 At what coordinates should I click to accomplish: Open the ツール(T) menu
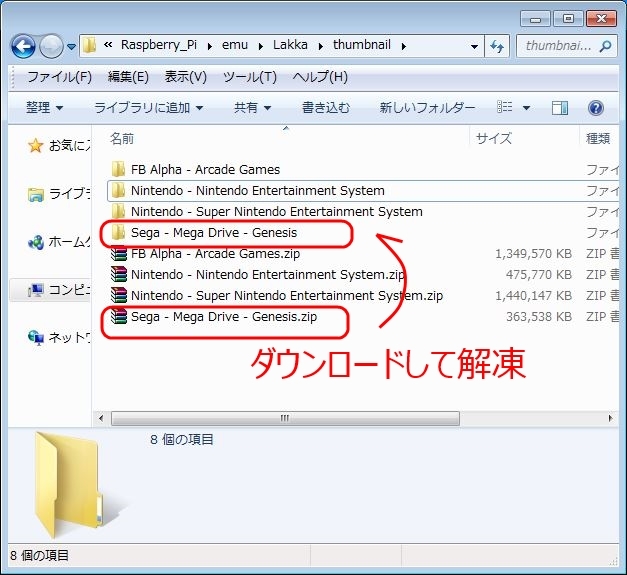pyautogui.click(x=250, y=77)
